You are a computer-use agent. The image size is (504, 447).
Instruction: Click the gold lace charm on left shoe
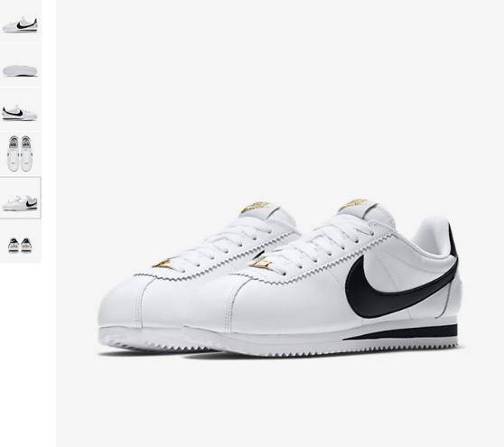163,265
